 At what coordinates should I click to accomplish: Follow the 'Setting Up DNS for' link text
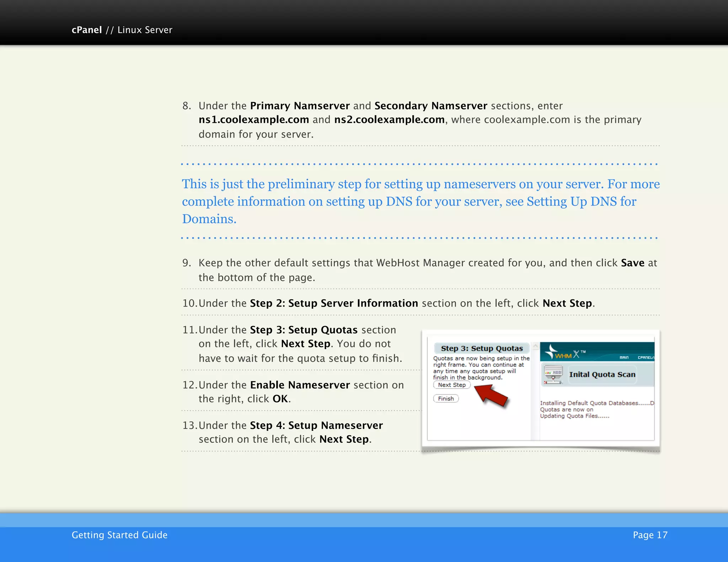pyautogui.click(x=582, y=201)
